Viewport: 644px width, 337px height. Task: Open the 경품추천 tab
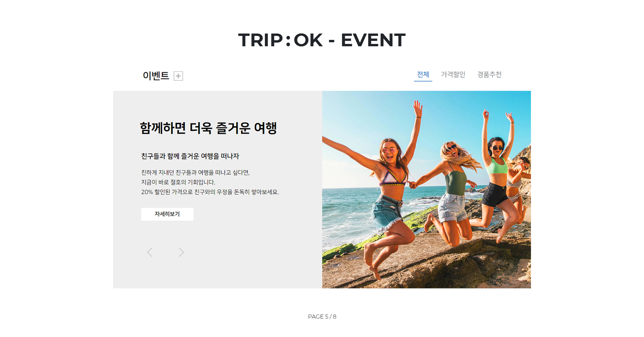coord(489,74)
